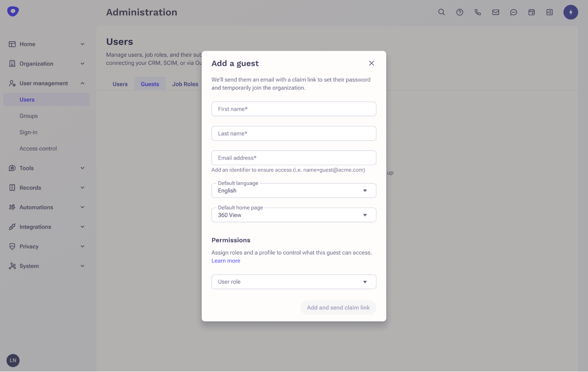Open the tasks checklist icon
The width and height of the screenshot is (588, 372).
(x=549, y=12)
